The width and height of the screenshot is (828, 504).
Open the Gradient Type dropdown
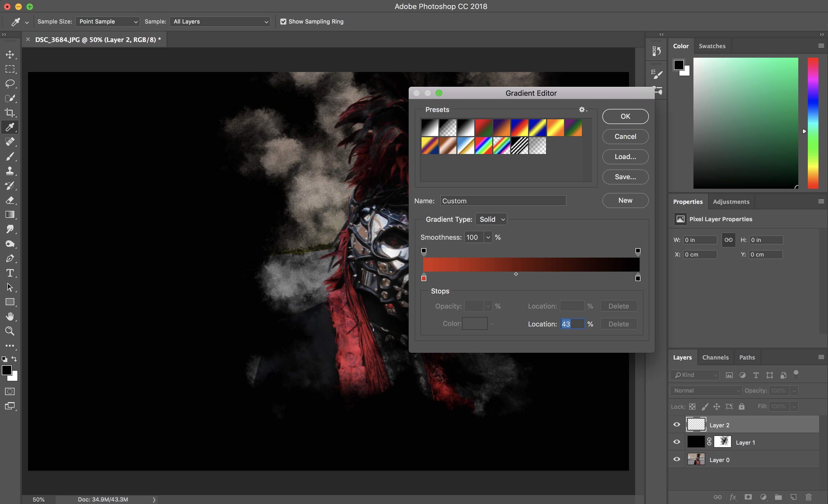[x=491, y=219]
